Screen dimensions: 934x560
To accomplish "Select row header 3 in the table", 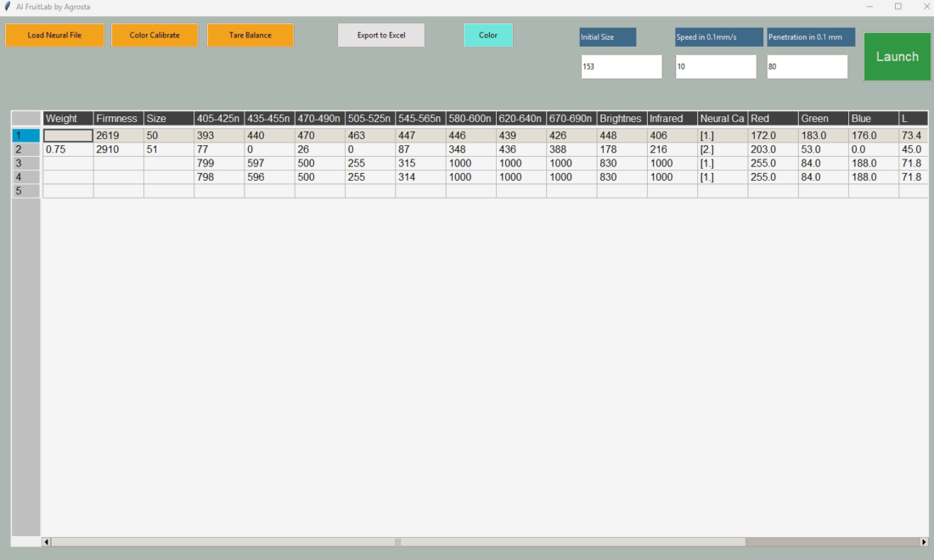I will 25,164.
